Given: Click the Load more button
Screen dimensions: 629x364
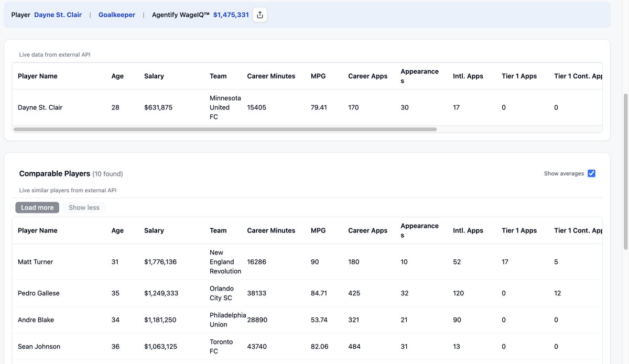Looking at the screenshot, I should point(37,207).
